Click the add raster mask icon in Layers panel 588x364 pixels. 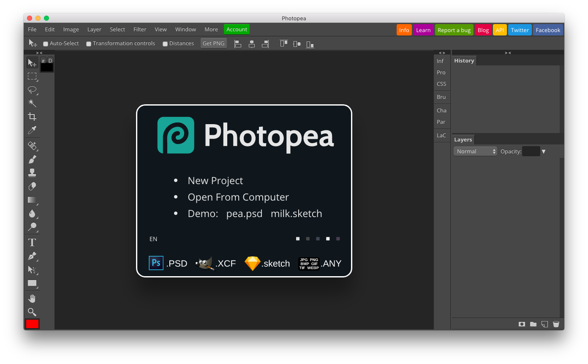[522, 324]
